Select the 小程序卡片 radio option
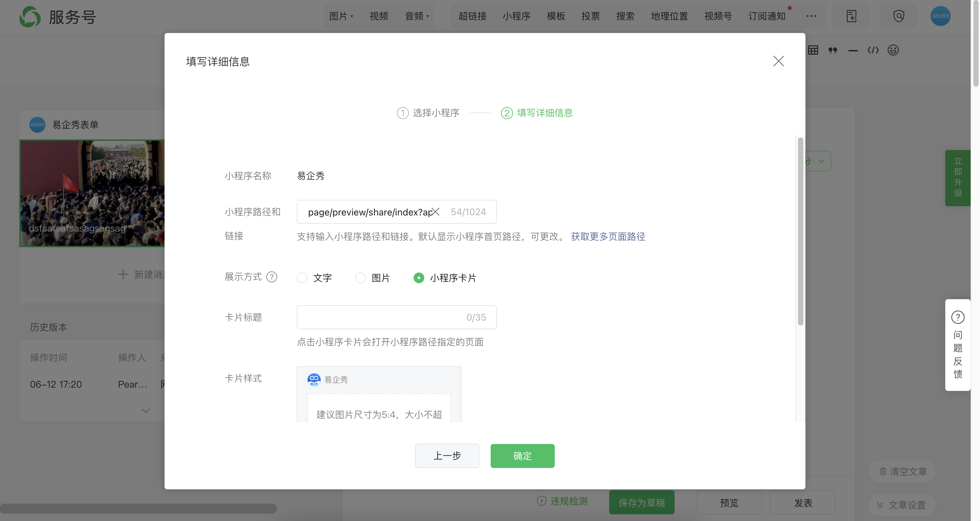The image size is (980, 521). 419,278
